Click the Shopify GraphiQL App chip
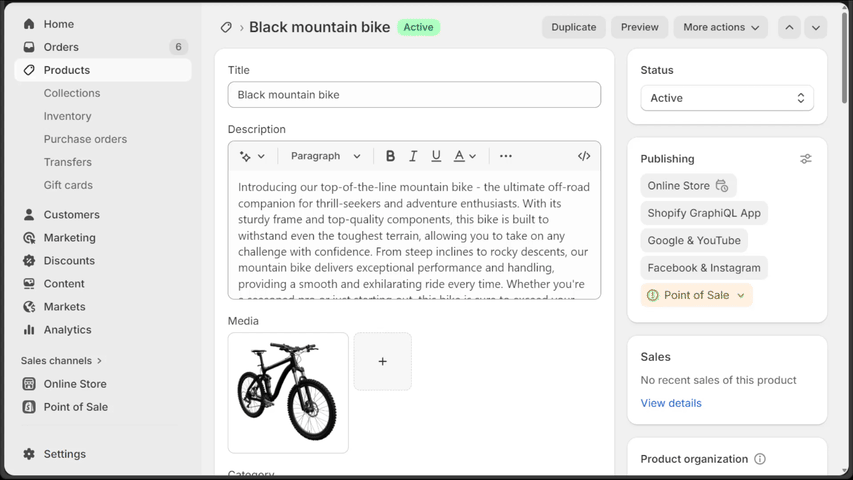 coord(704,213)
